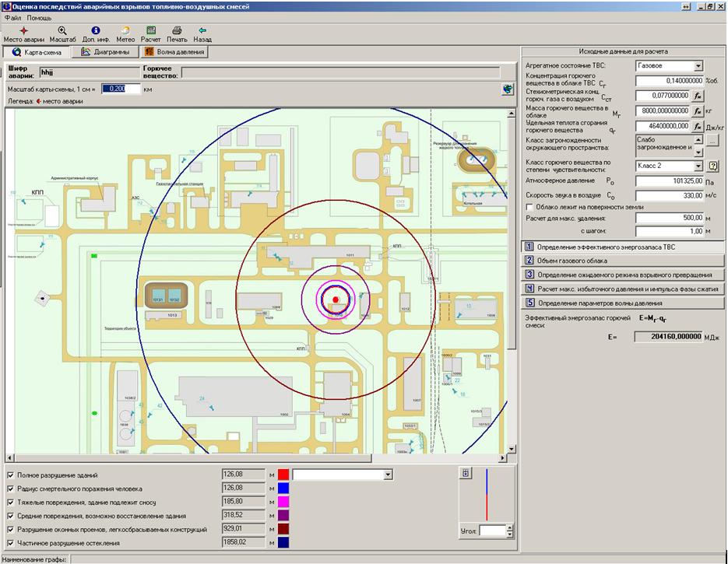Image resolution: width=728 pixels, height=564 pixels.
Task: Uncheck Частичное разрушение остекления checkbox
Action: coord(10,542)
